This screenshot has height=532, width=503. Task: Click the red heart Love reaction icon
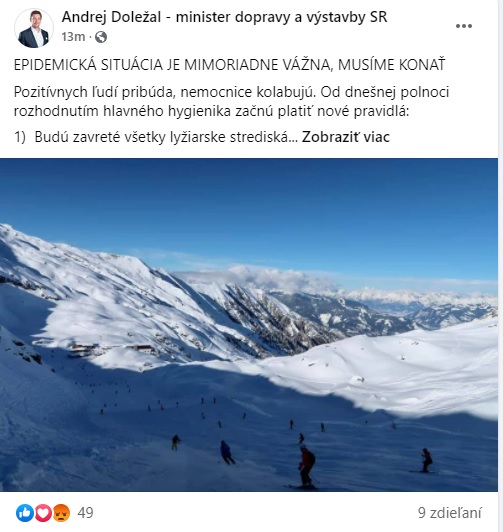tap(43, 513)
